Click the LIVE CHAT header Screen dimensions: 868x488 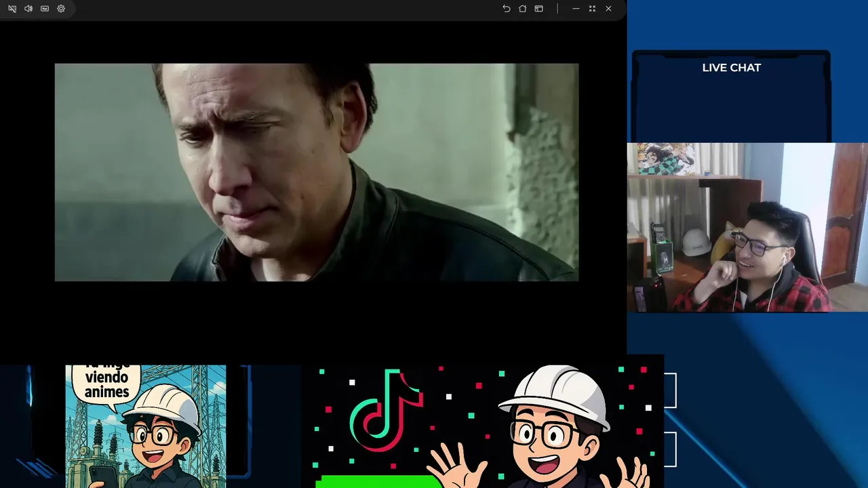point(731,68)
